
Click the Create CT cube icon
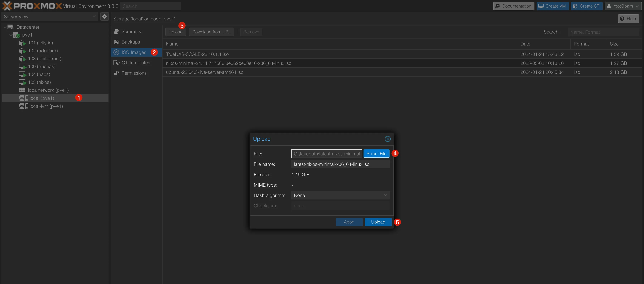click(575, 6)
